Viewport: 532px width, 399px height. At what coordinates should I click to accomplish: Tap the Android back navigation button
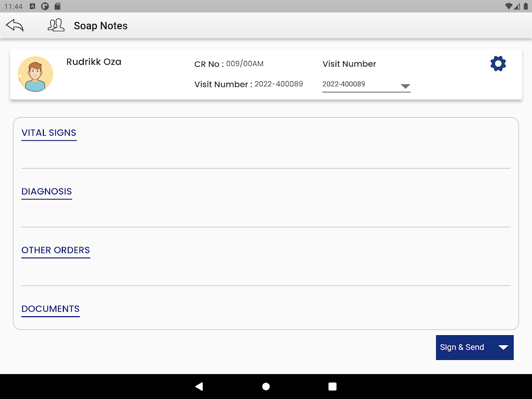point(199,387)
